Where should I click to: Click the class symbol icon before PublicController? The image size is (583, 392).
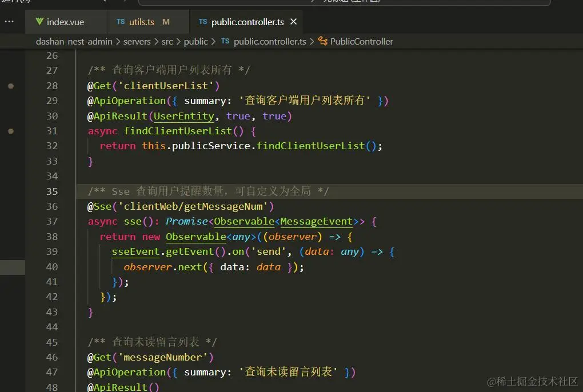(323, 41)
